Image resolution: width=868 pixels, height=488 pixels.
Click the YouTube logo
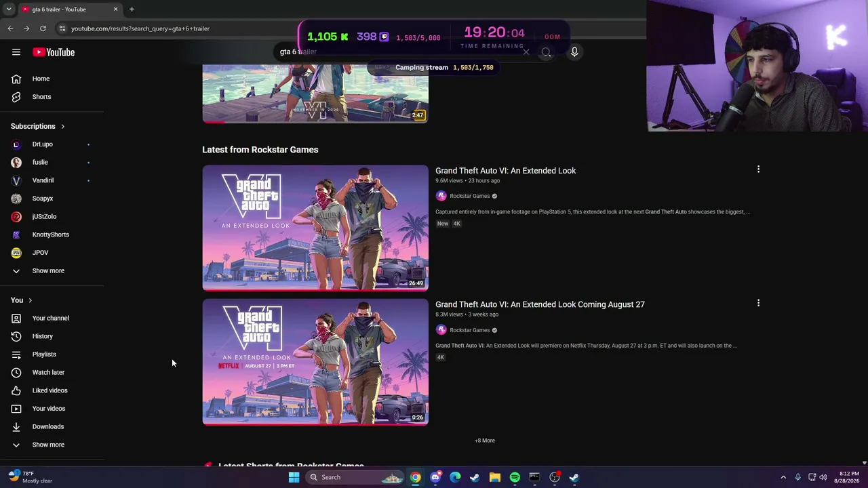pyautogui.click(x=54, y=52)
